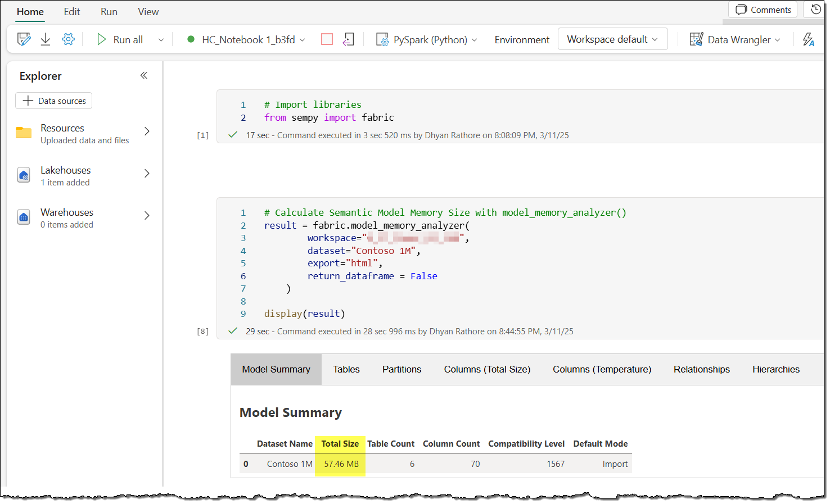The image size is (830, 504).
Task: Switch to the Run menu
Action: 109,11
